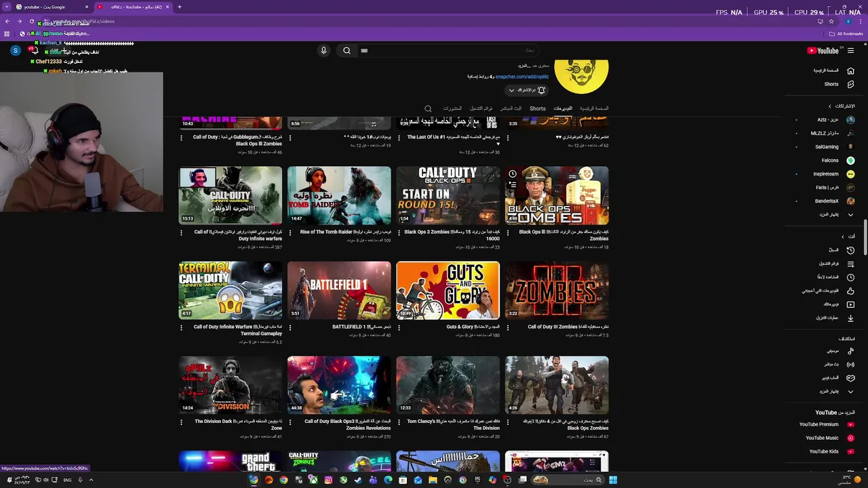
Task: Open the Playlists sidebar icon
Action: pos(850,264)
